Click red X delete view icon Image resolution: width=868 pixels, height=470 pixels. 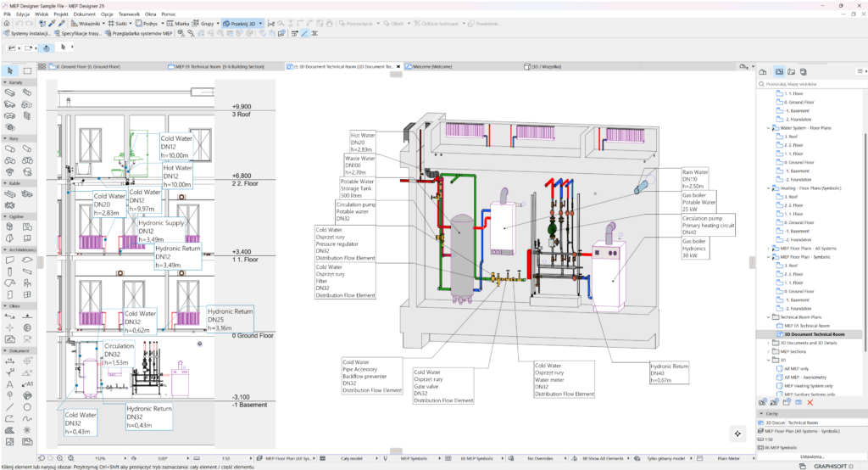coord(810,402)
